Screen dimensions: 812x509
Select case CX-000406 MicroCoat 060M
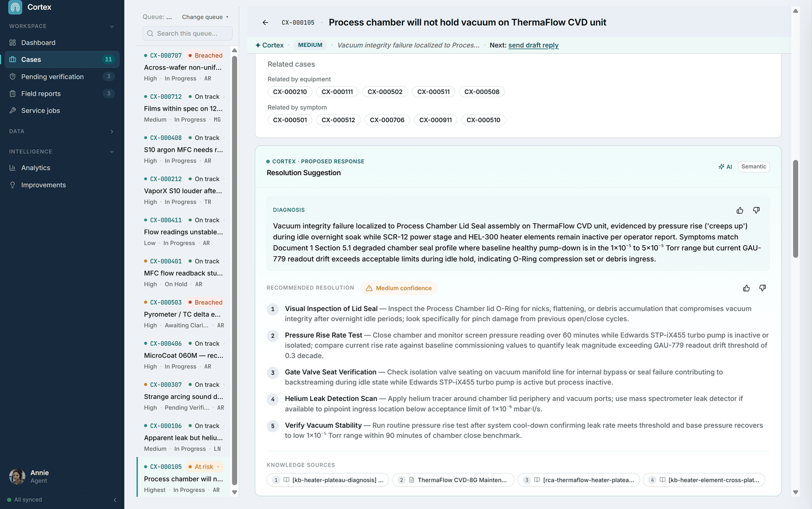184,355
